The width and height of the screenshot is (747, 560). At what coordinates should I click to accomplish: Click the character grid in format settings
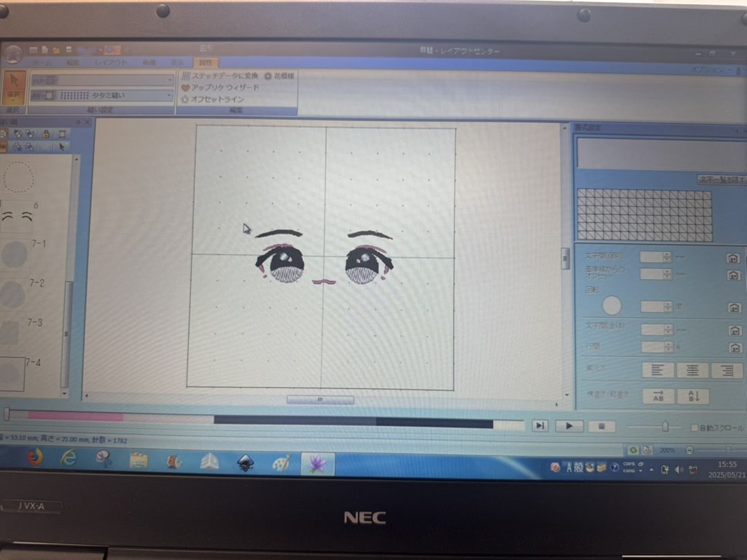[x=645, y=215]
